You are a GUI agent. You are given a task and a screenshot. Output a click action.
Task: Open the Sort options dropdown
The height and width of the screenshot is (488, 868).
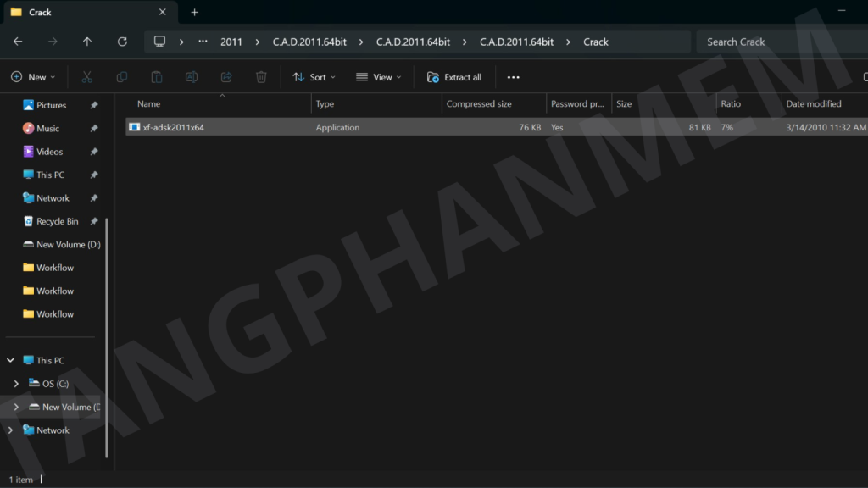pyautogui.click(x=314, y=77)
